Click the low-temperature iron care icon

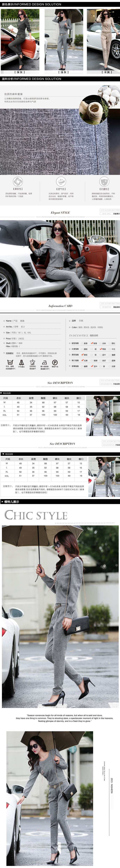point(44,363)
